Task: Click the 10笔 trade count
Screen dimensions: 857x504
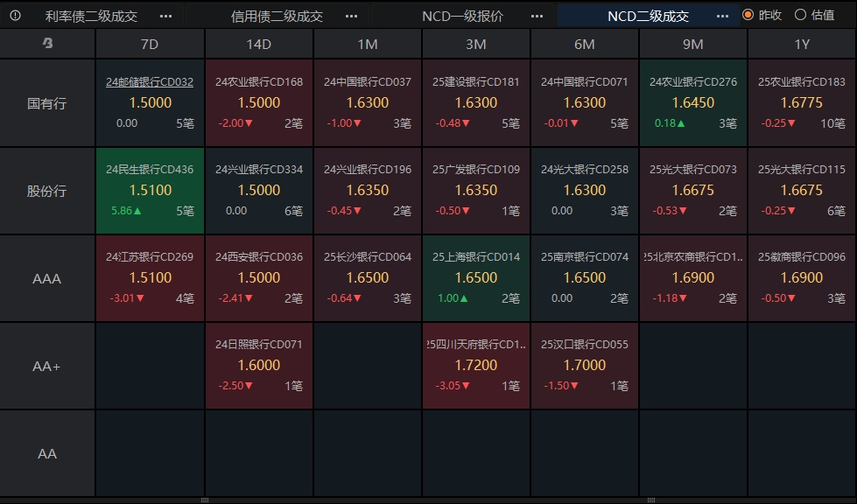Action: coord(833,123)
